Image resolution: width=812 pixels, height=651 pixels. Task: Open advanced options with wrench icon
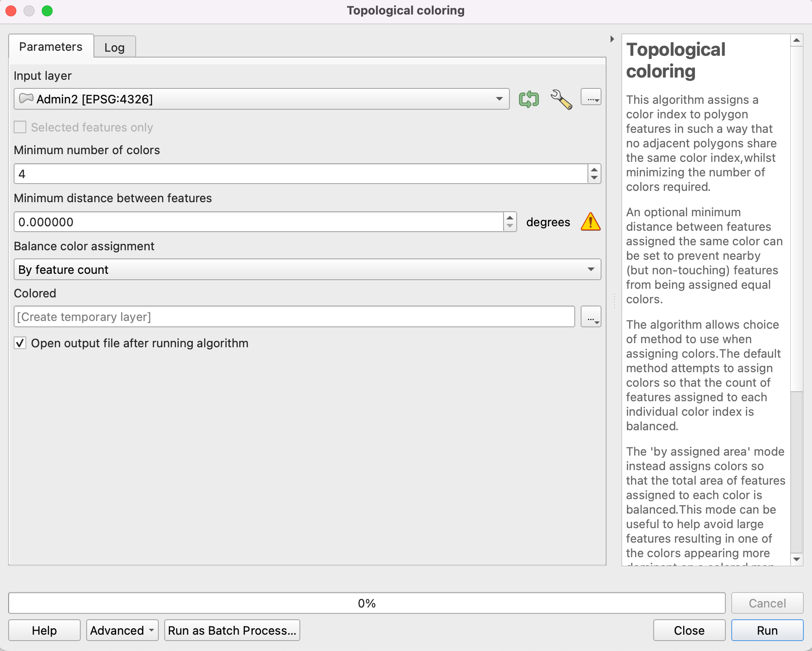coord(561,99)
